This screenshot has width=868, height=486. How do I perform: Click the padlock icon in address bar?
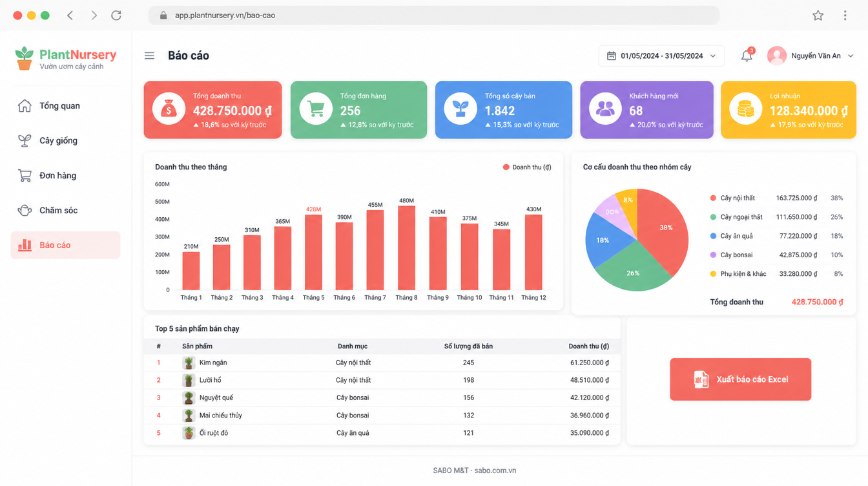coord(163,15)
